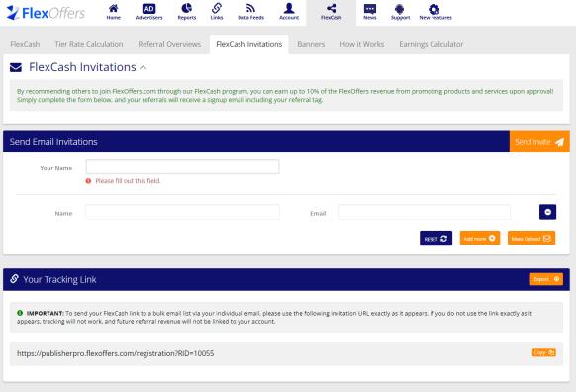This screenshot has height=392, width=576.
Task: Click the Send Email Invitations header text
Action: pos(53,142)
